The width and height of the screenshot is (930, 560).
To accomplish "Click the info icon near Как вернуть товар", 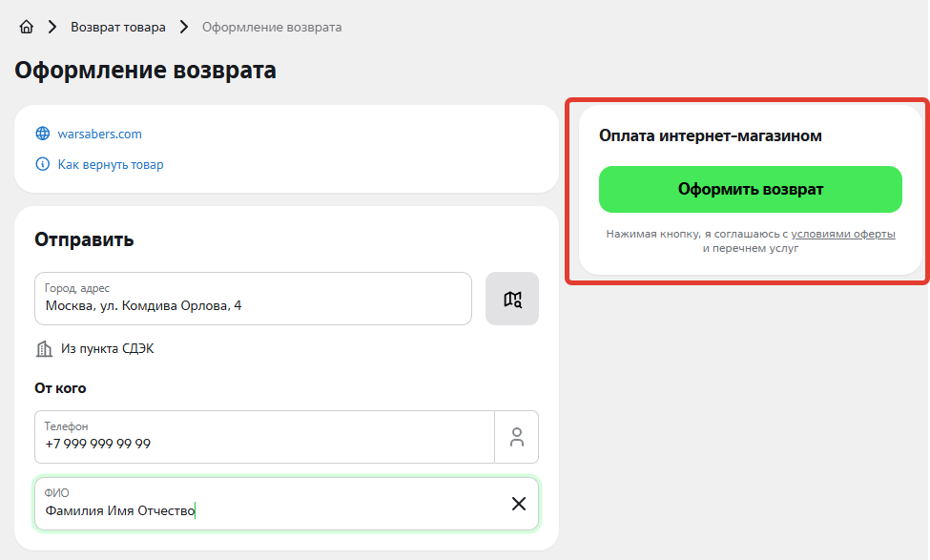I will pyautogui.click(x=42, y=164).
